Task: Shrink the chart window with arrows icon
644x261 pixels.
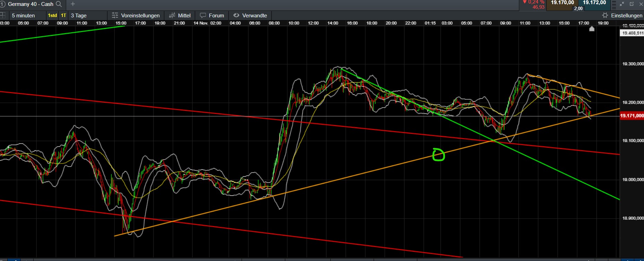Action: [x=622, y=4]
